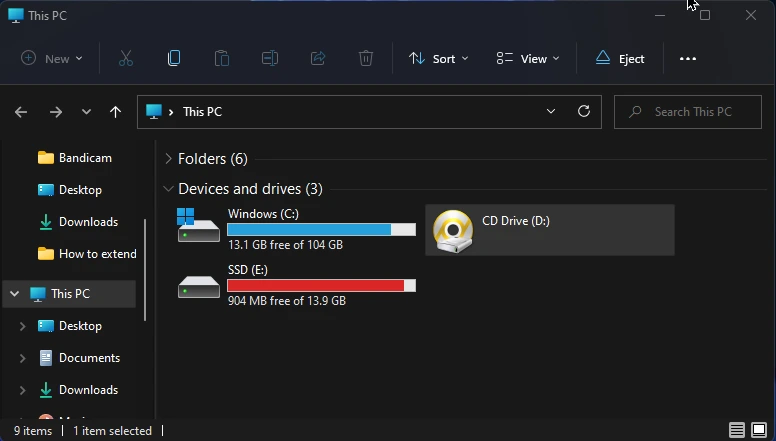Switch to large icons view in status bar

pos(759,430)
